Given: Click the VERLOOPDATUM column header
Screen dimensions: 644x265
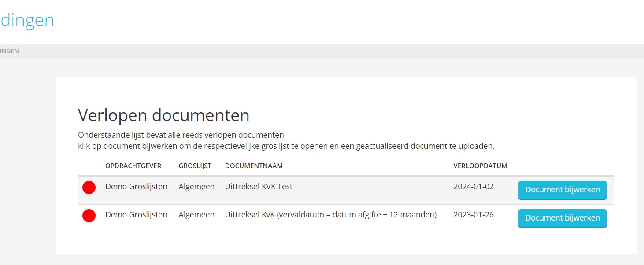Looking at the screenshot, I should [480, 166].
